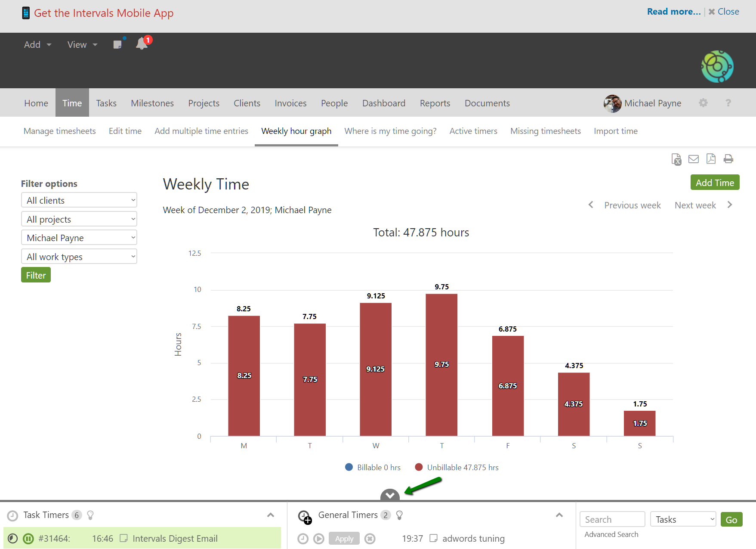Click the green Add Time button
756x549 pixels.
click(x=714, y=183)
